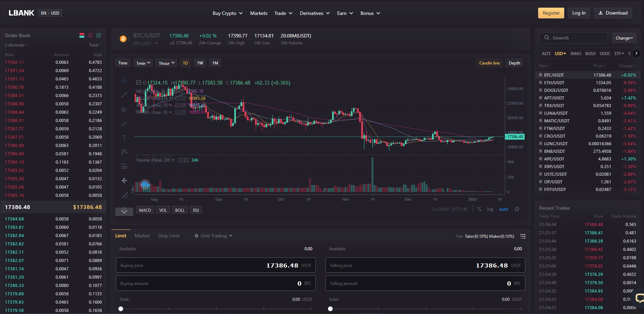
Task: Set chart timeframe to 1W
Action: point(200,63)
